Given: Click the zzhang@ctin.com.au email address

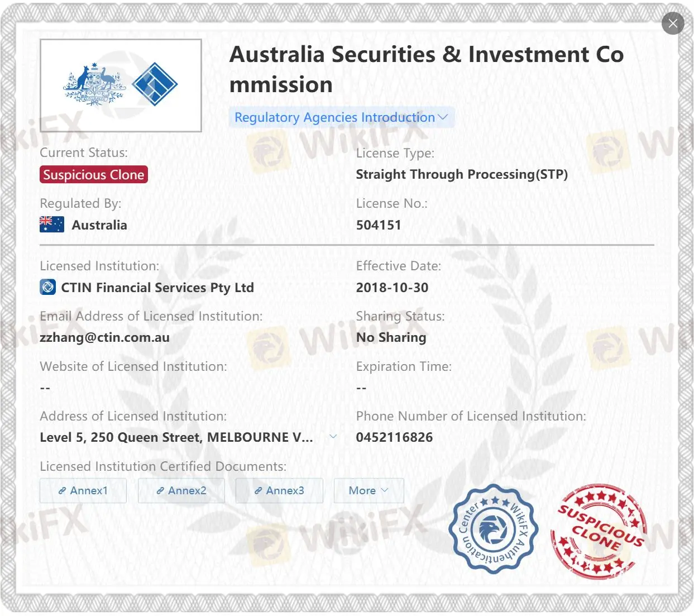Looking at the screenshot, I should 104,337.
